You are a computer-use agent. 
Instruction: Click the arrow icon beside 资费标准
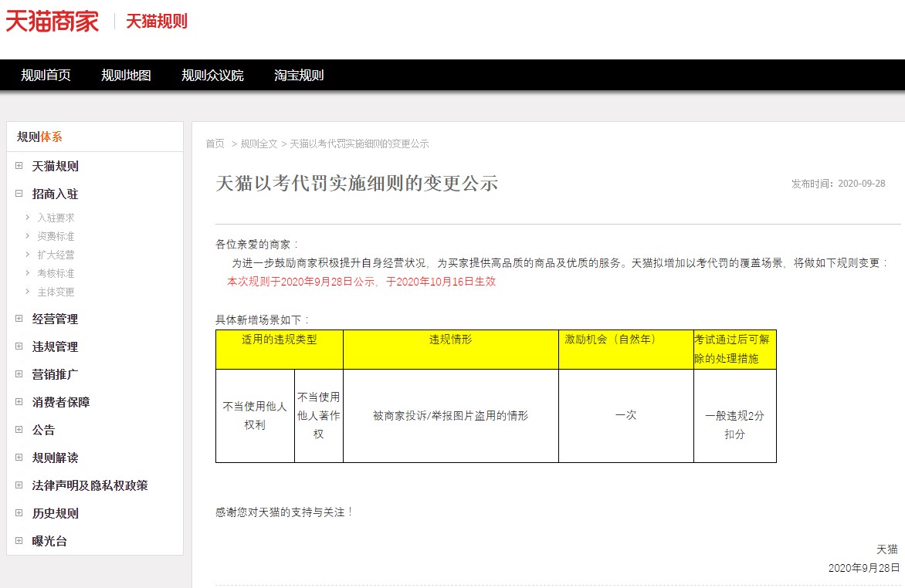coord(27,235)
